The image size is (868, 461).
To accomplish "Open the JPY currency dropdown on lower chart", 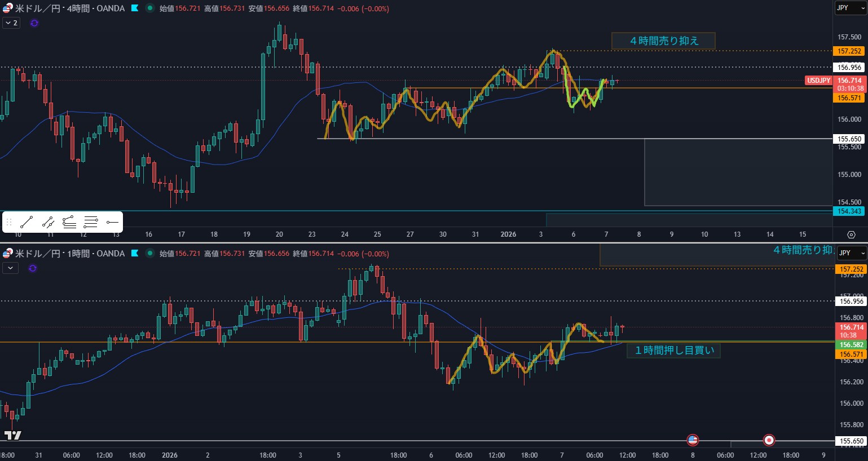I will (851, 253).
